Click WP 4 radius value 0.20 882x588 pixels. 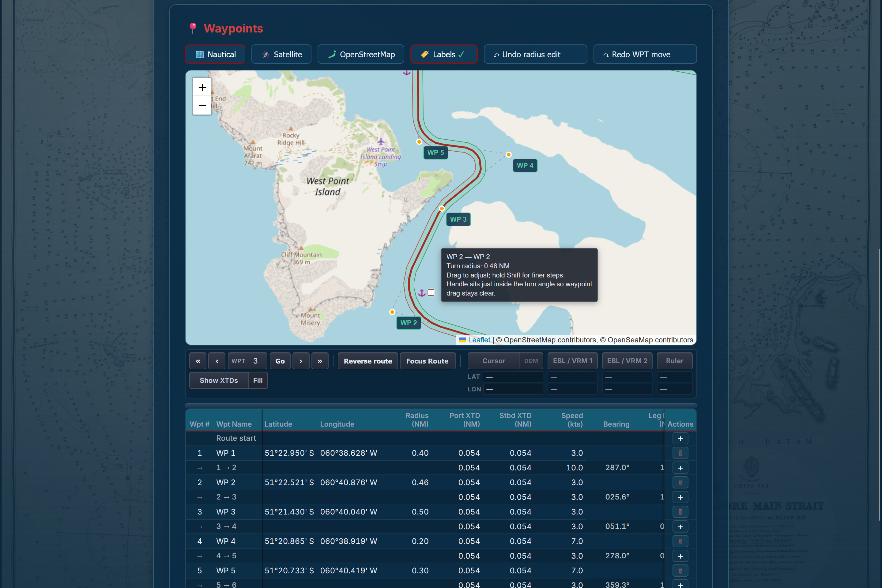tap(420, 541)
